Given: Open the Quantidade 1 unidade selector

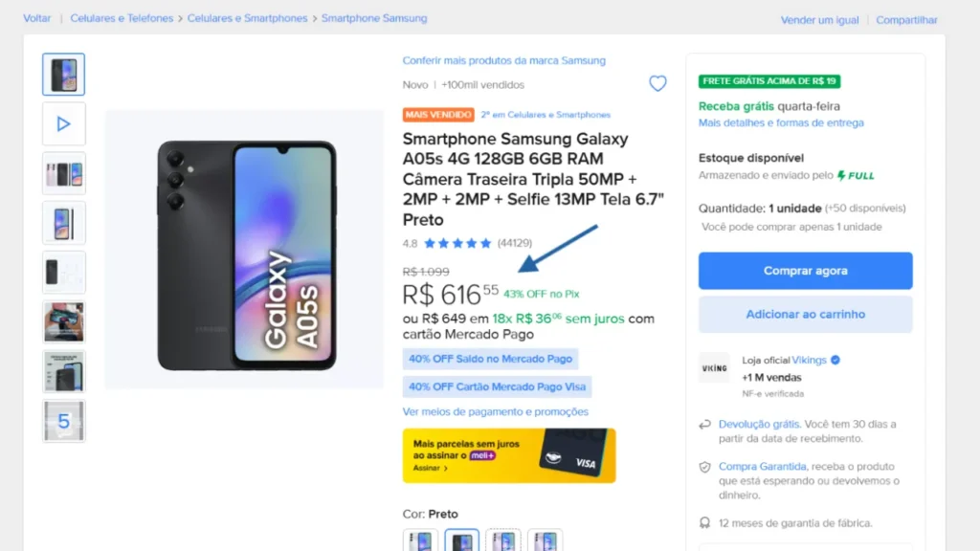Looking at the screenshot, I should coord(794,208).
